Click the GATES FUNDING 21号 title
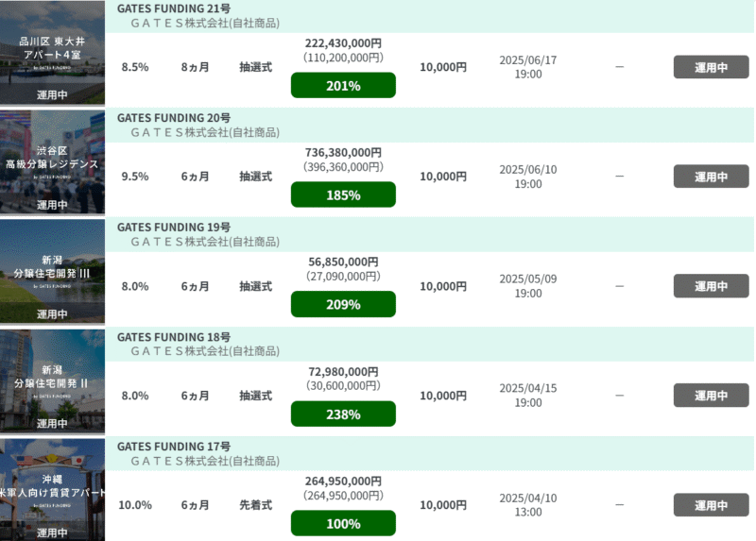The height and width of the screenshot is (541, 756). point(174,8)
